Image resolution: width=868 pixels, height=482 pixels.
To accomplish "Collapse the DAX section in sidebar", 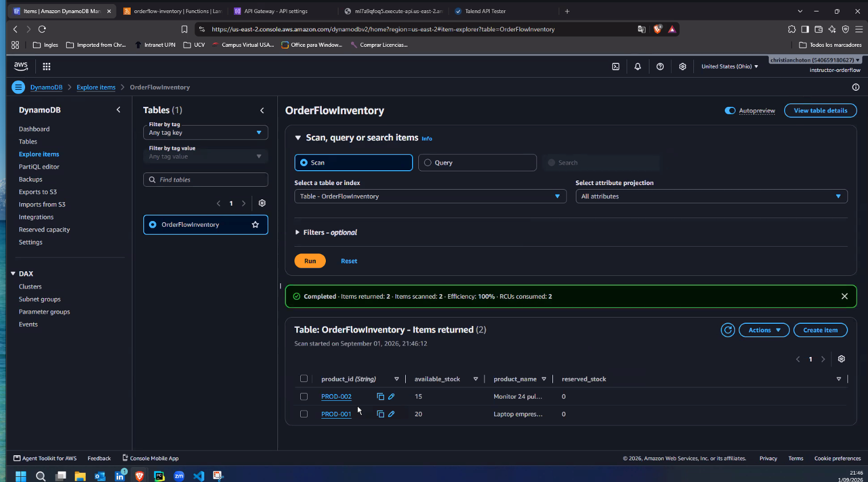I will (13, 274).
